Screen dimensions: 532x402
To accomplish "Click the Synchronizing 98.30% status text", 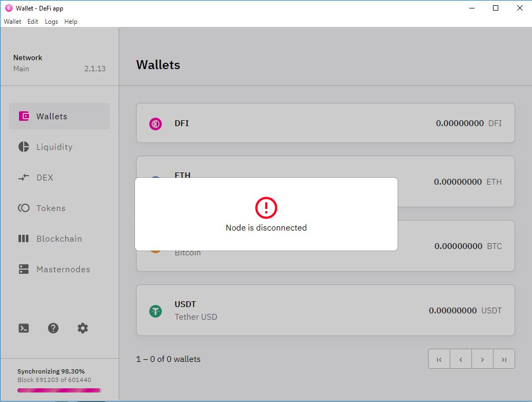I will point(51,371).
